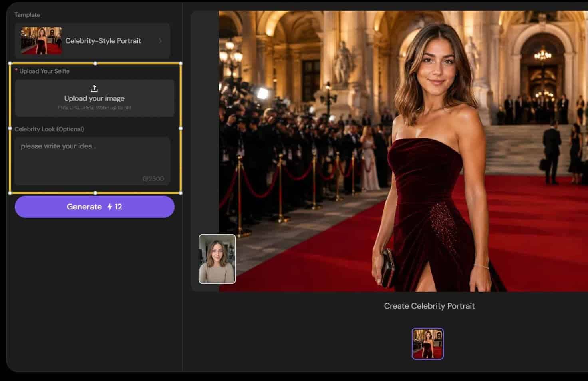Expand the Celebrity-Style Portrait template chevron
This screenshot has height=381, width=588.
click(x=160, y=41)
